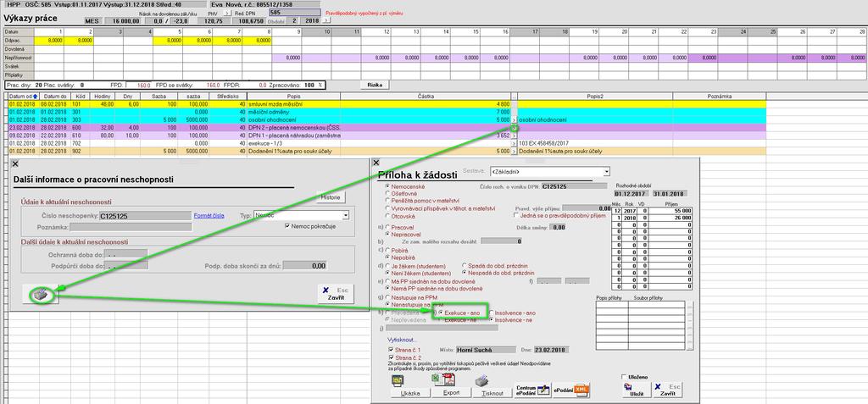
Task: Click the detail arrow on DPN 2 row
Action: coord(514,128)
